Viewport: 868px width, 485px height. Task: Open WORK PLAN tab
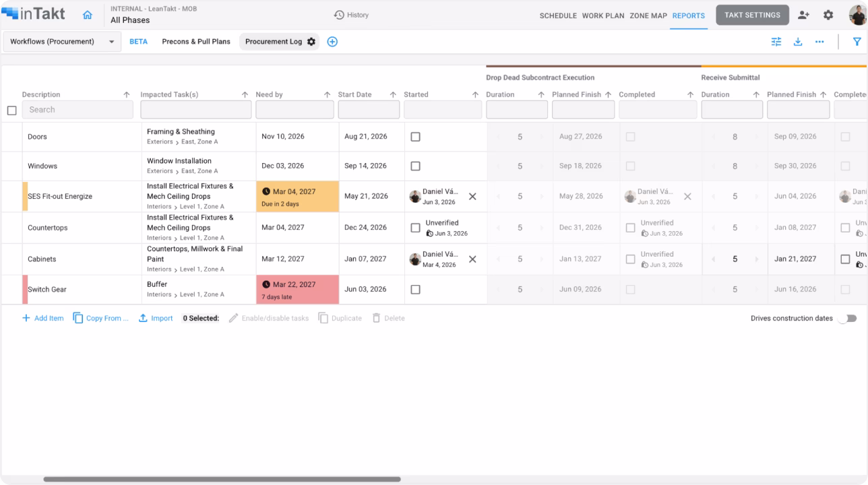603,15
